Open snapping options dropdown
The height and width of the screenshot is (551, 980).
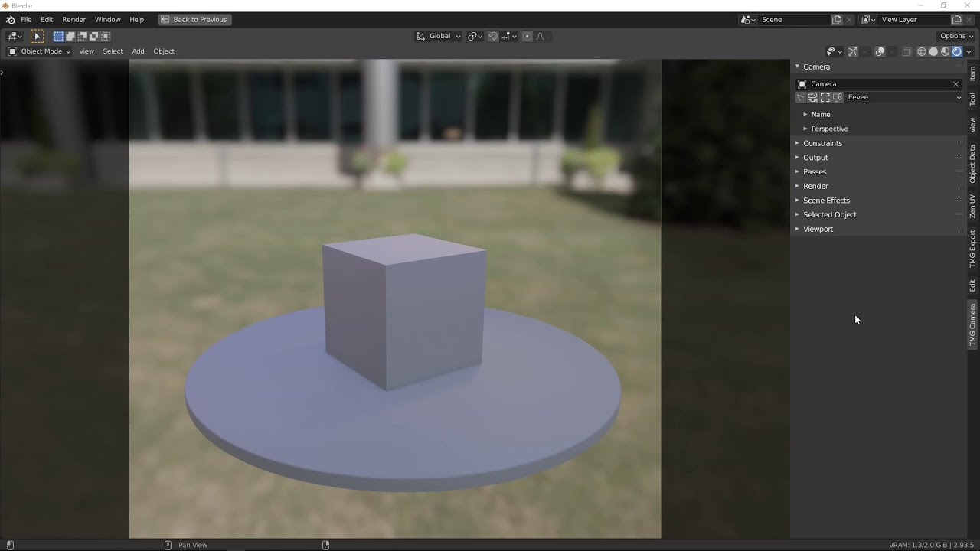(x=508, y=36)
